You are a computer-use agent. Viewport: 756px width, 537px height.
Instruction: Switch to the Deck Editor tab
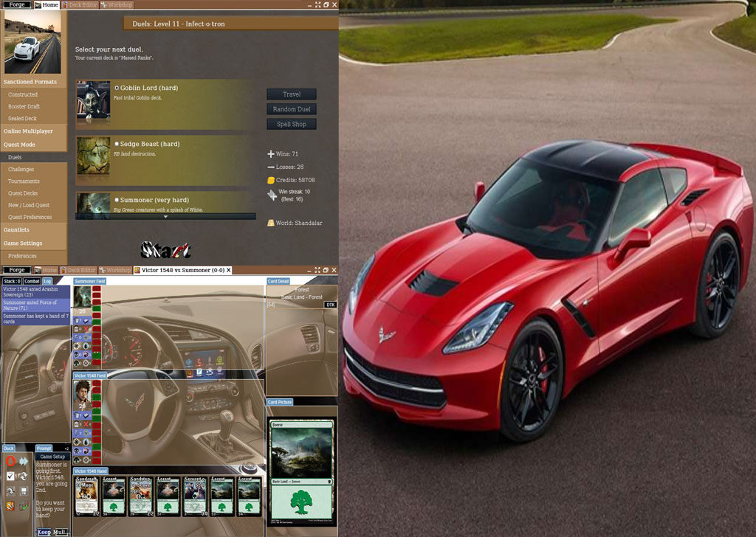78,5
